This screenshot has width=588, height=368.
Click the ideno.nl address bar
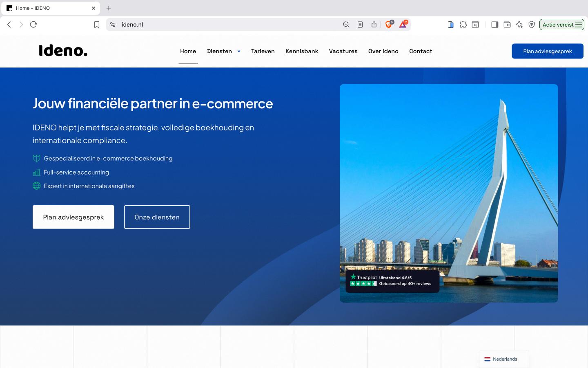[229, 25]
